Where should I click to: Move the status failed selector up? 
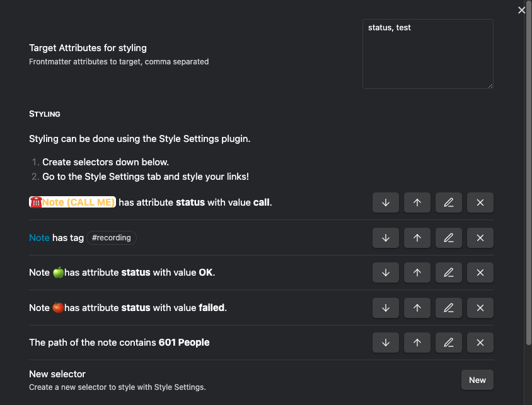click(417, 308)
